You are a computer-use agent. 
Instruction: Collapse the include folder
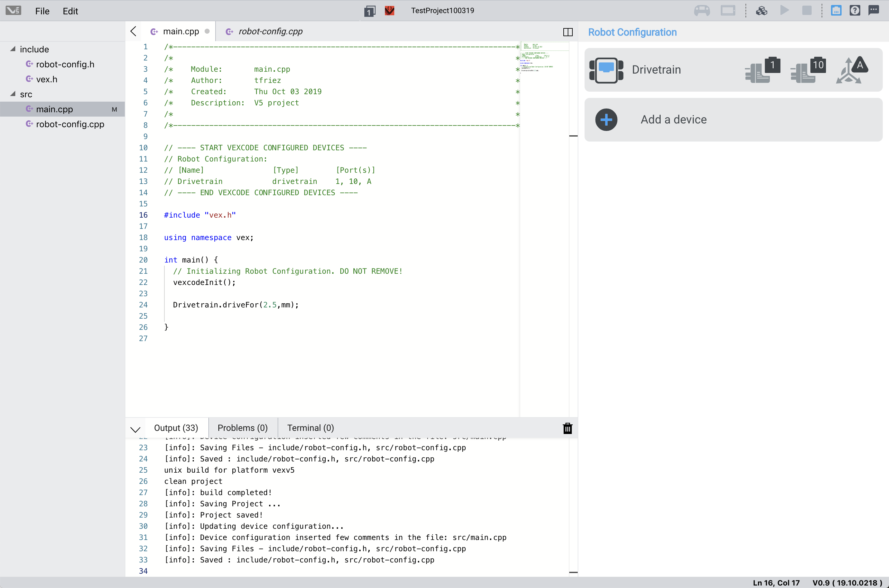[13, 49]
